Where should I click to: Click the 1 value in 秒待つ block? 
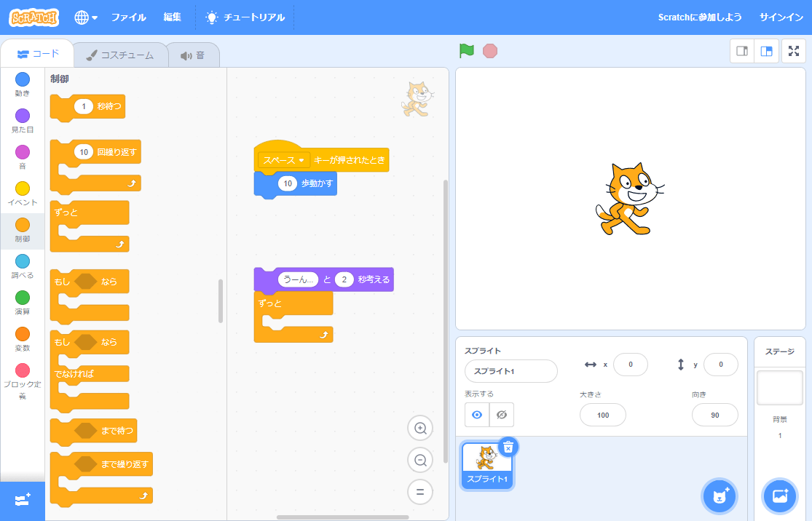coord(83,106)
